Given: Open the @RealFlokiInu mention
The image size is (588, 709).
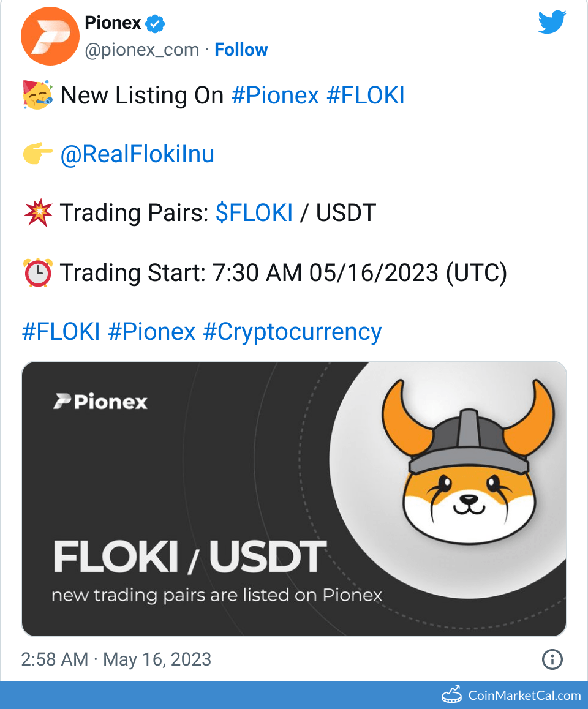Looking at the screenshot, I should pos(137,154).
